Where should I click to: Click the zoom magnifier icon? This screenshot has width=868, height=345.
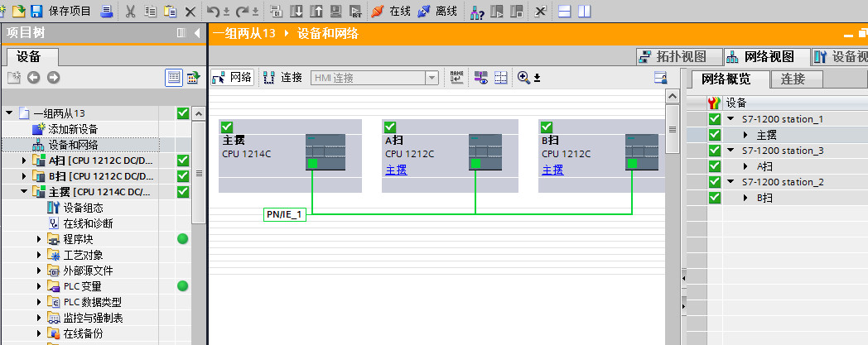tap(523, 78)
